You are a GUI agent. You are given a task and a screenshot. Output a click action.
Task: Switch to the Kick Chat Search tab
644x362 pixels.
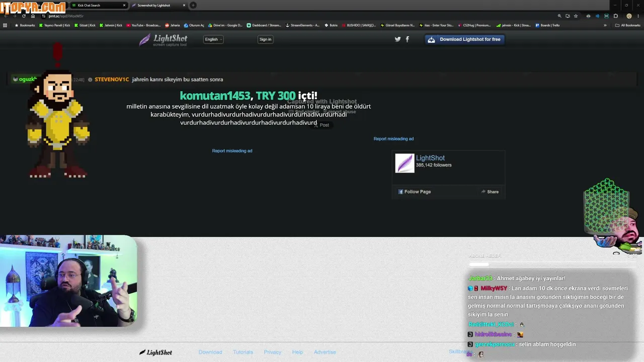click(98, 5)
